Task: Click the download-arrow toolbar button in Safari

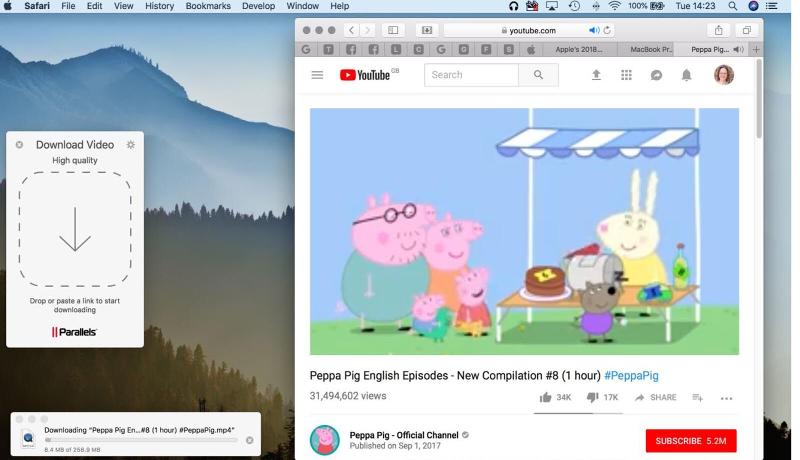Action: pyautogui.click(x=427, y=30)
